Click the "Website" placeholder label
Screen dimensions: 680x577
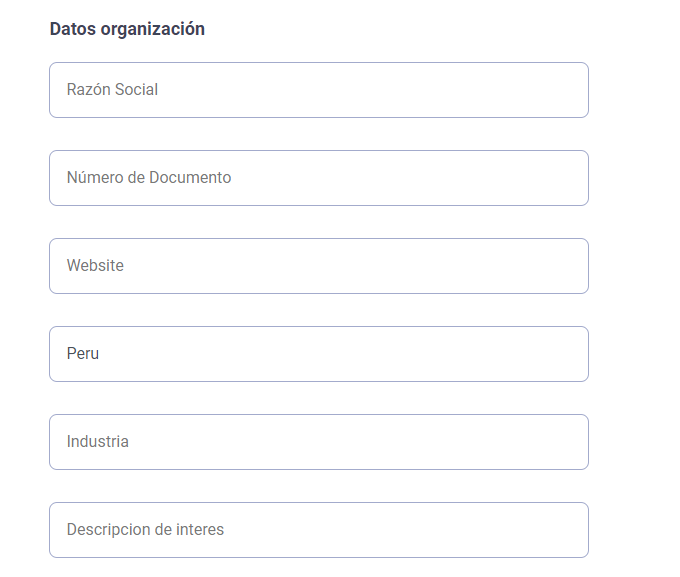(x=95, y=266)
